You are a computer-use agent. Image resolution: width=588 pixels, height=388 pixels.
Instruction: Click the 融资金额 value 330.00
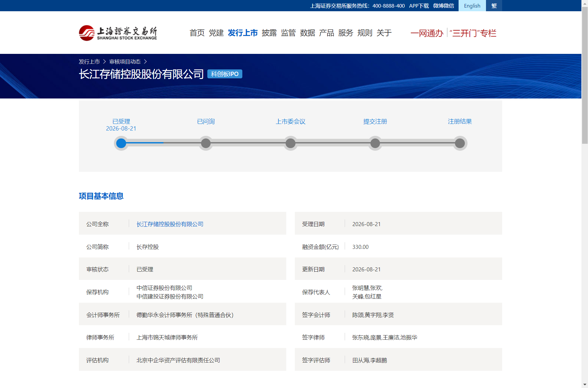(x=361, y=247)
